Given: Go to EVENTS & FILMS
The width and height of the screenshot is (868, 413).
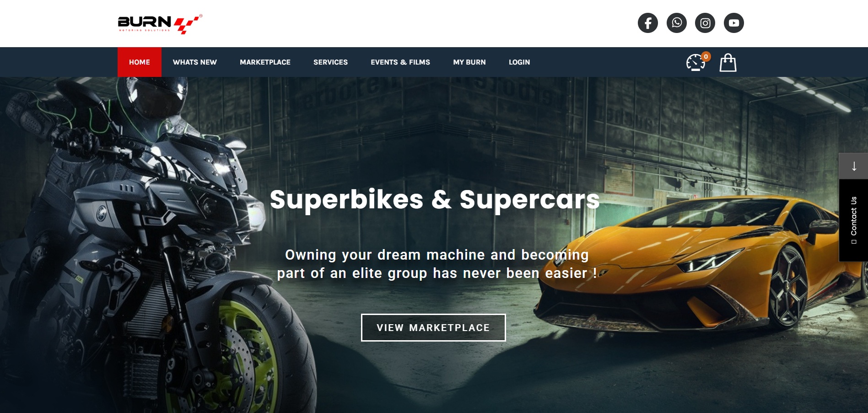Looking at the screenshot, I should pos(400,62).
